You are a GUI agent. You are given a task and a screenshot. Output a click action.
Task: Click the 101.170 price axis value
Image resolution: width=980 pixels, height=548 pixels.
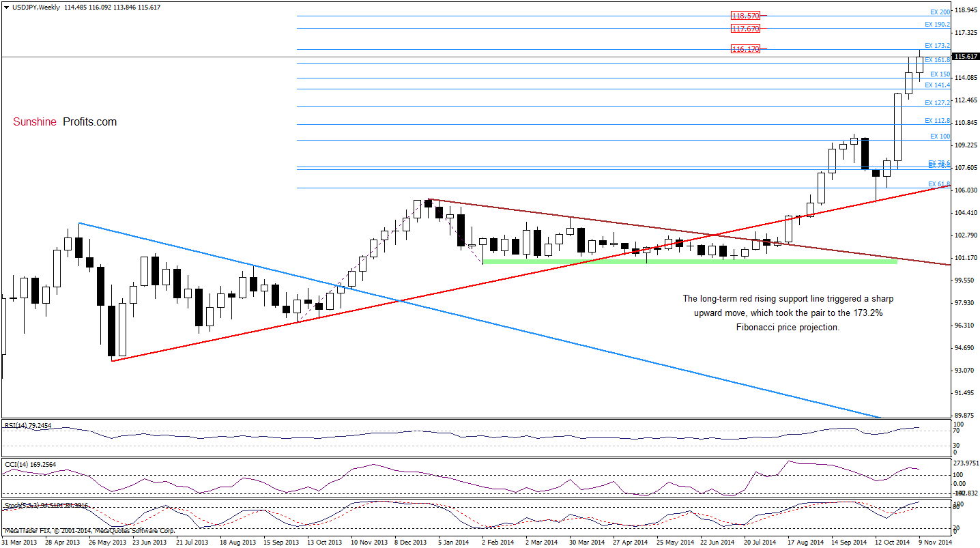[x=966, y=258]
